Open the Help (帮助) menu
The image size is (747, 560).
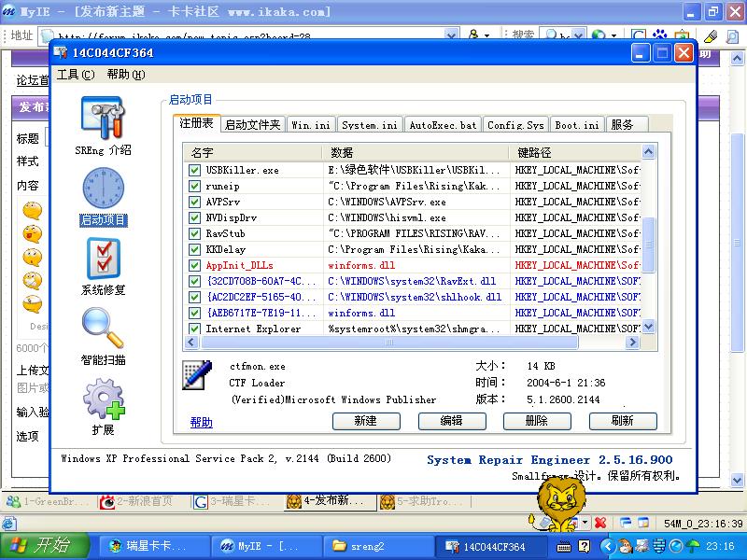click(x=126, y=75)
